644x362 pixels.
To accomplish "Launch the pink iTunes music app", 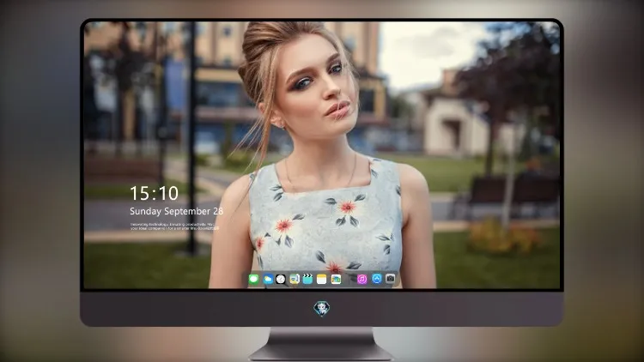I will click(361, 280).
